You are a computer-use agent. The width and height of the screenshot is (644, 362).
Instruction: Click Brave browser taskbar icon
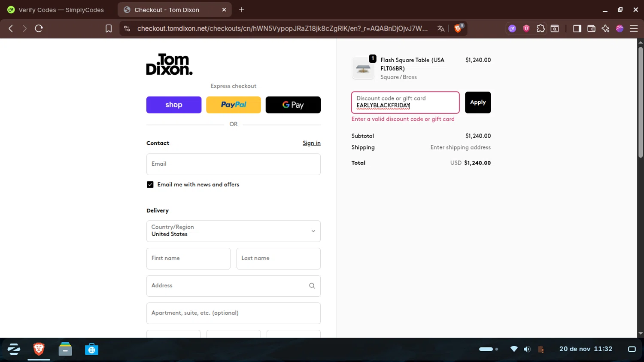[39, 349]
